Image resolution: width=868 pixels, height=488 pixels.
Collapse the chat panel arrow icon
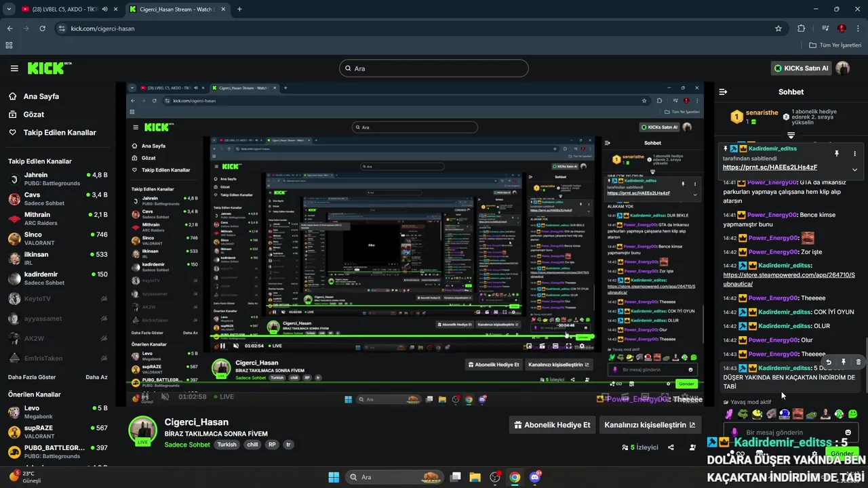coord(723,91)
